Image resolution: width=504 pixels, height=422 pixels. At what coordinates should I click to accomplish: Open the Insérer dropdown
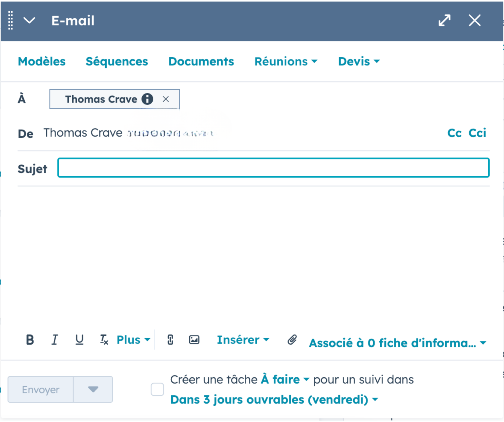tap(243, 340)
